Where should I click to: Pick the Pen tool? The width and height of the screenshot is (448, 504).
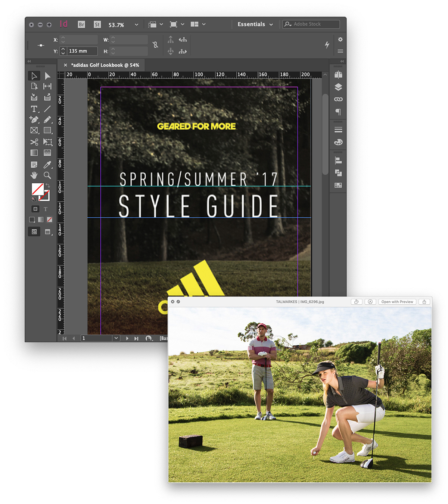tap(34, 119)
